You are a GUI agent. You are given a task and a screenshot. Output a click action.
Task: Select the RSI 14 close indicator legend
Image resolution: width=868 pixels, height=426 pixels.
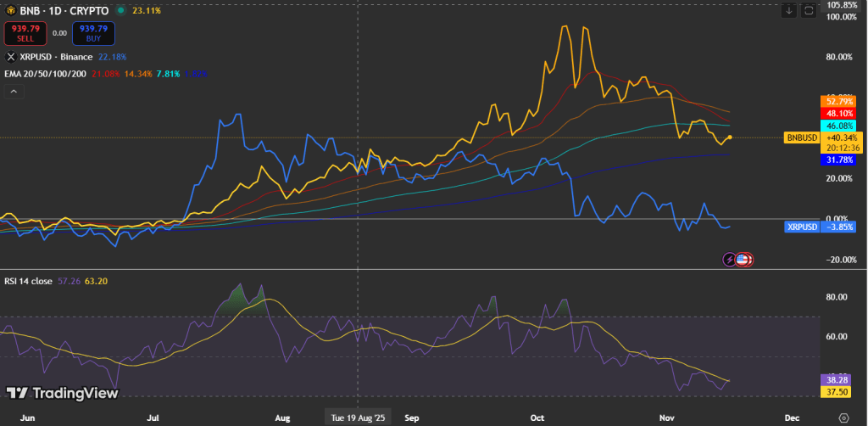[30, 282]
